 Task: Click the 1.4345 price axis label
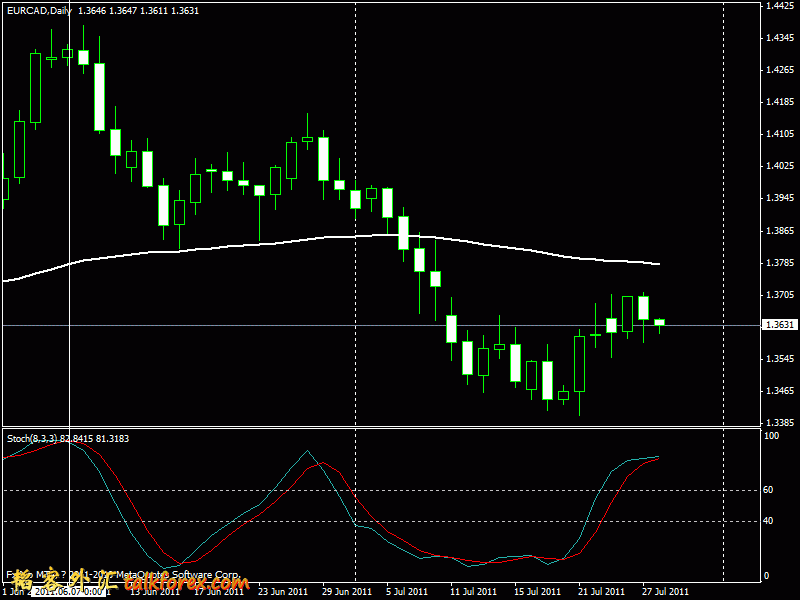[780, 38]
